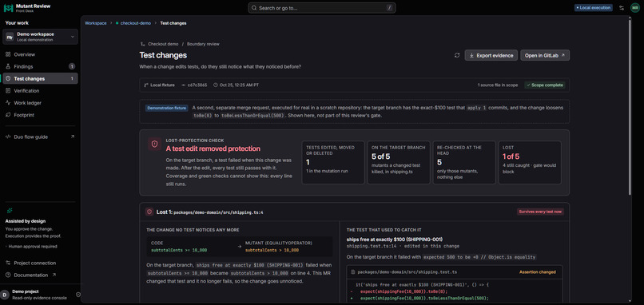Screen dimensions: 644x305
Task: Select Work ledger in the sidebar
Action: click(40, 103)
